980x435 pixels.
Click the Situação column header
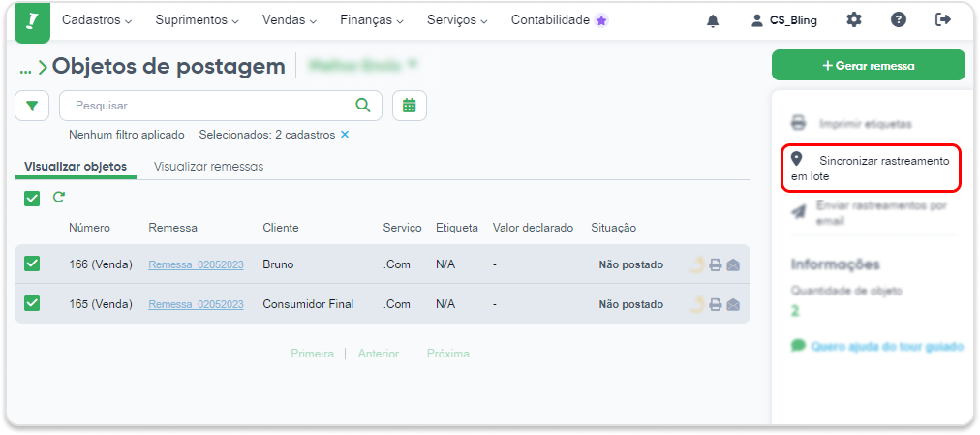pos(613,228)
